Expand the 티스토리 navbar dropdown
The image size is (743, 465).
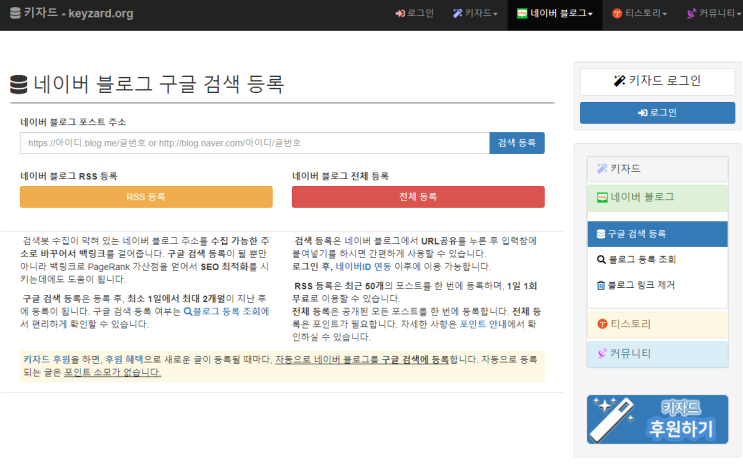(x=639, y=13)
